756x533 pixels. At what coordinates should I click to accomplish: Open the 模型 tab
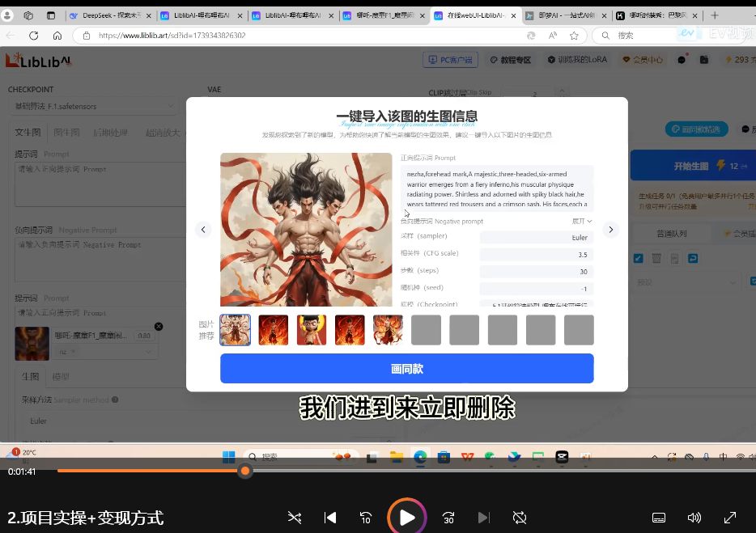(60, 376)
